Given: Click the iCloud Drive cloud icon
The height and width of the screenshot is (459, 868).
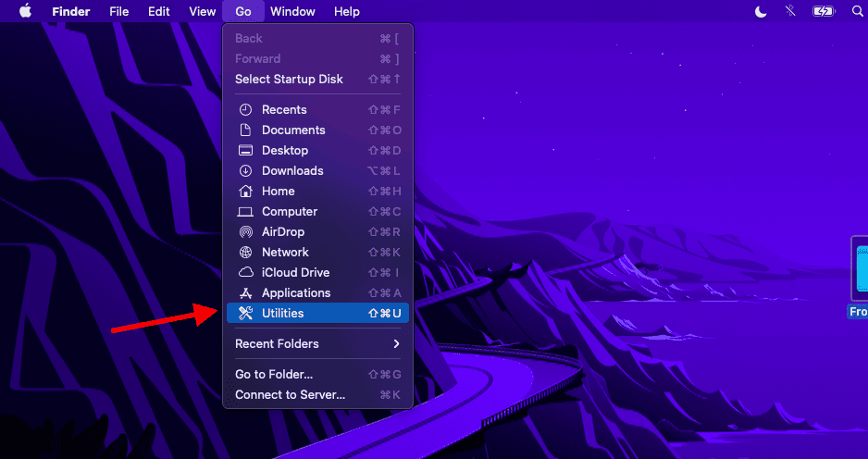Looking at the screenshot, I should coord(245,273).
